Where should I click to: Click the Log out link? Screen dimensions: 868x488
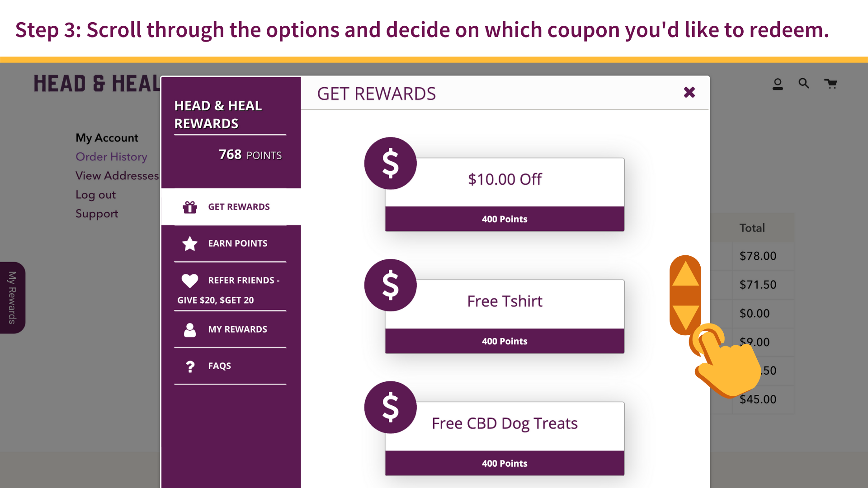coord(95,195)
